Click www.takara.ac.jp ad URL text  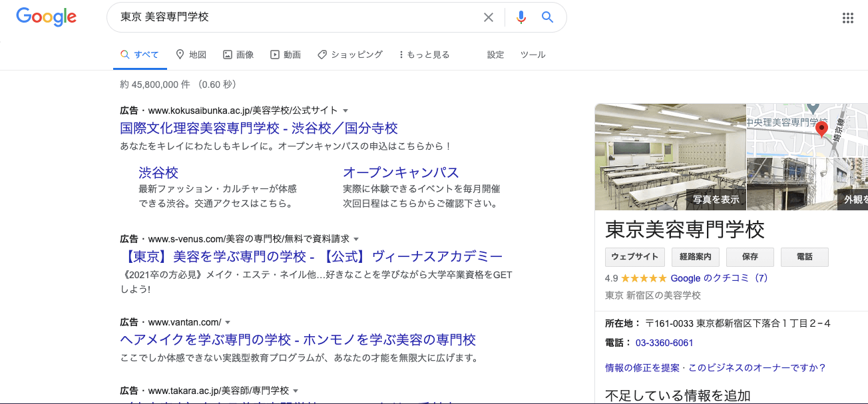coord(218,391)
